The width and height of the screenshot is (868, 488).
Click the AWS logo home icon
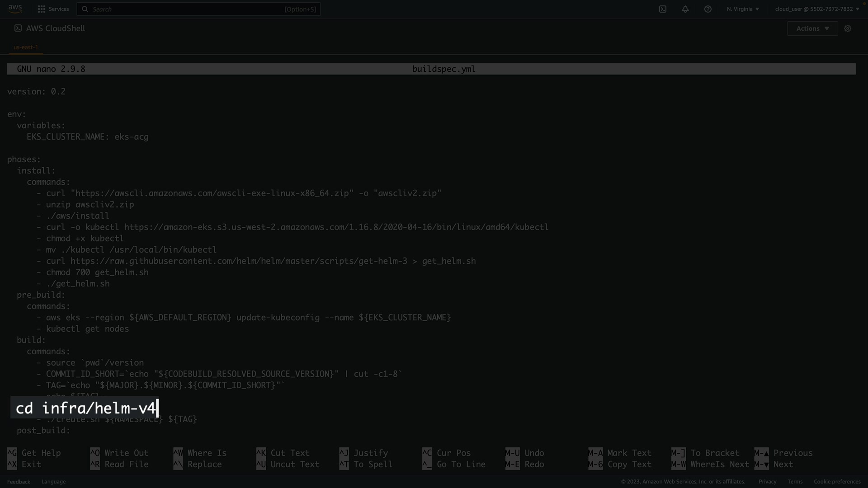tap(15, 9)
